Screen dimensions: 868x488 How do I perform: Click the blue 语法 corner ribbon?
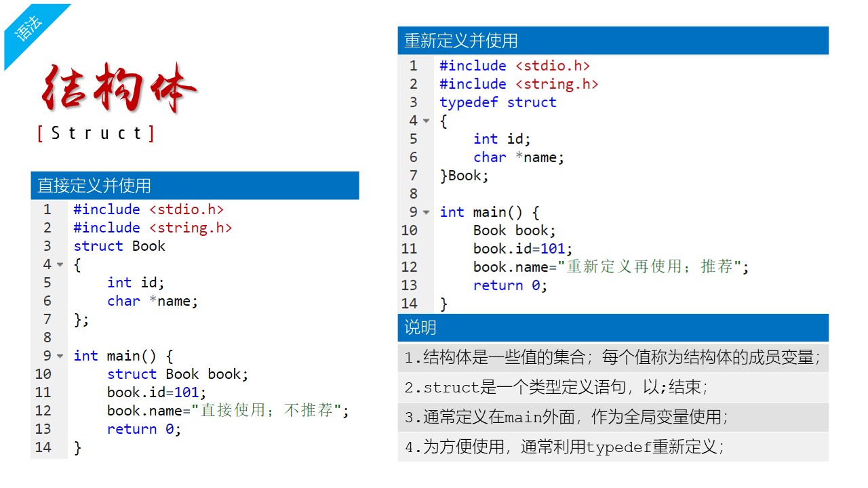[31, 28]
